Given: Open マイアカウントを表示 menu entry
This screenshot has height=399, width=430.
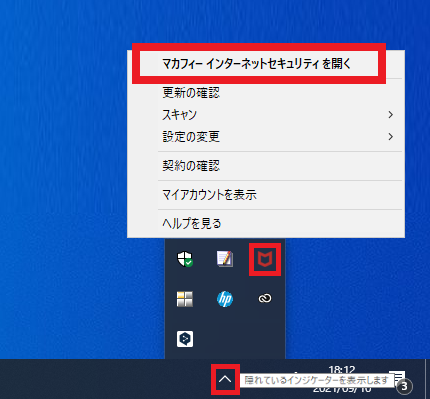Looking at the screenshot, I should click(x=266, y=195).
